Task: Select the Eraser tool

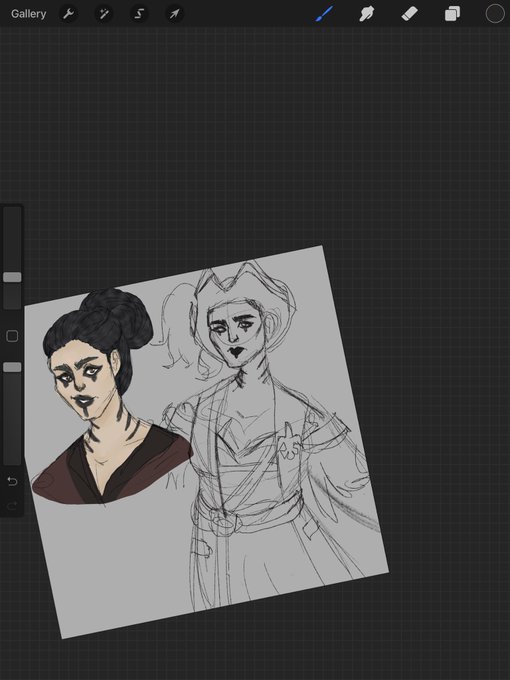Action: point(409,14)
